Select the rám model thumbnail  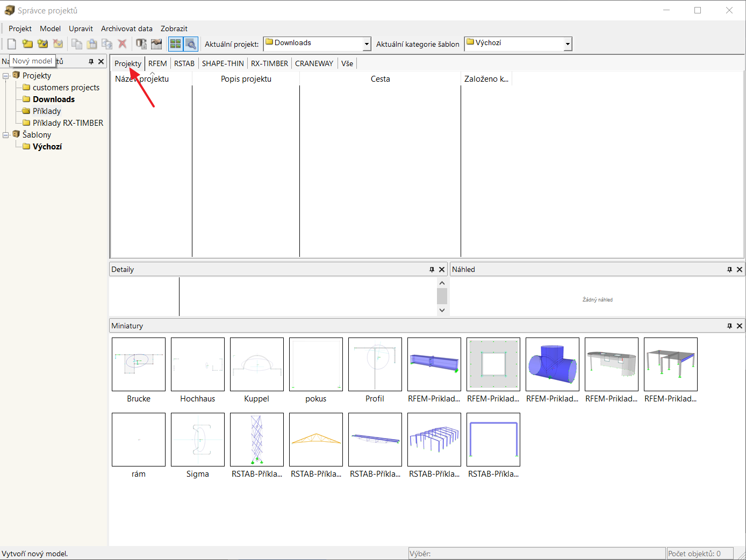pyautogui.click(x=139, y=440)
